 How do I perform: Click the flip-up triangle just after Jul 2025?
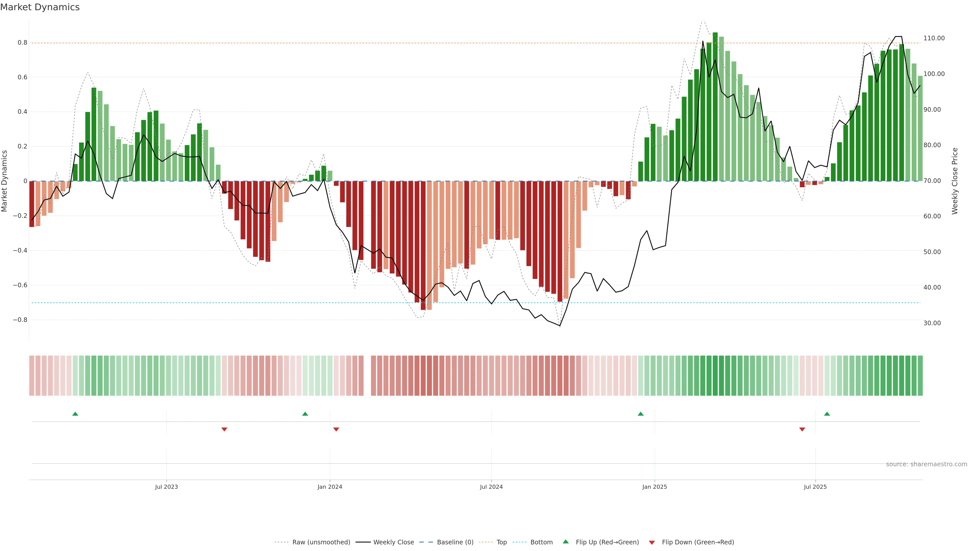827,414
